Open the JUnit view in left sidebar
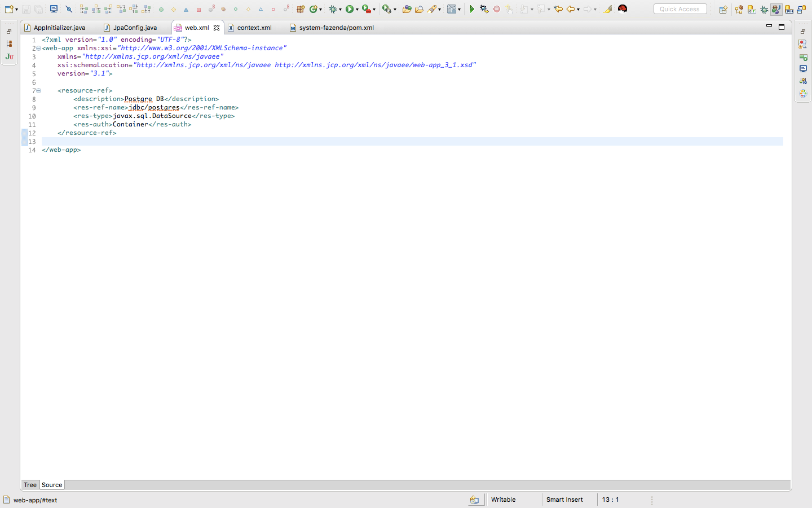 pyautogui.click(x=9, y=56)
